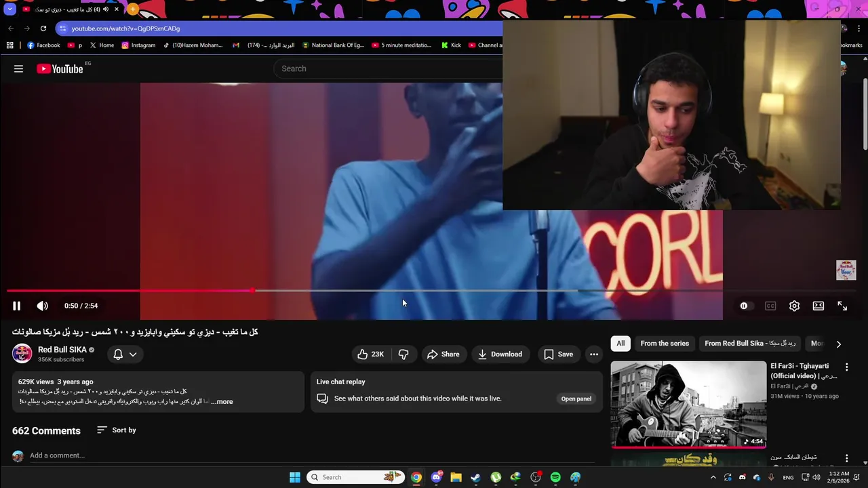Screen dimensions: 868x488
Task: Toggle closed captions CC button
Action: pos(770,306)
